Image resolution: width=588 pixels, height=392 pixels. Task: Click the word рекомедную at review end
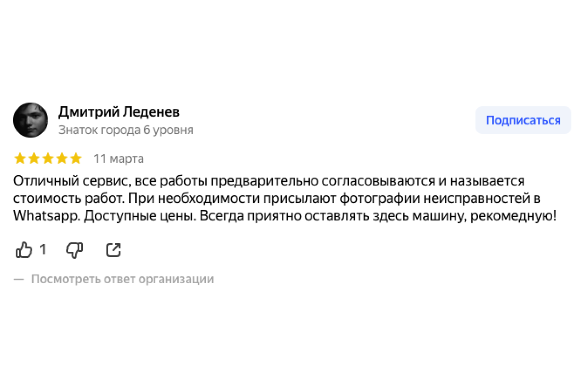(x=513, y=217)
